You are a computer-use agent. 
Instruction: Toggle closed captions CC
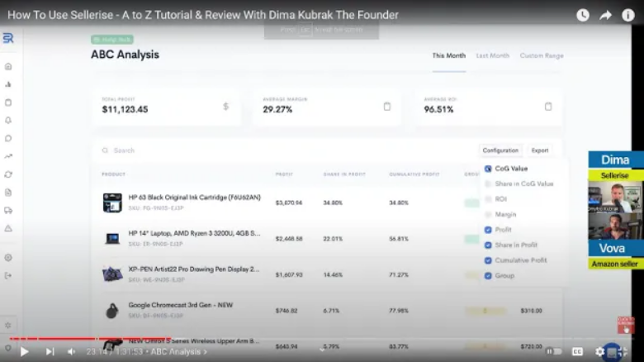577,352
